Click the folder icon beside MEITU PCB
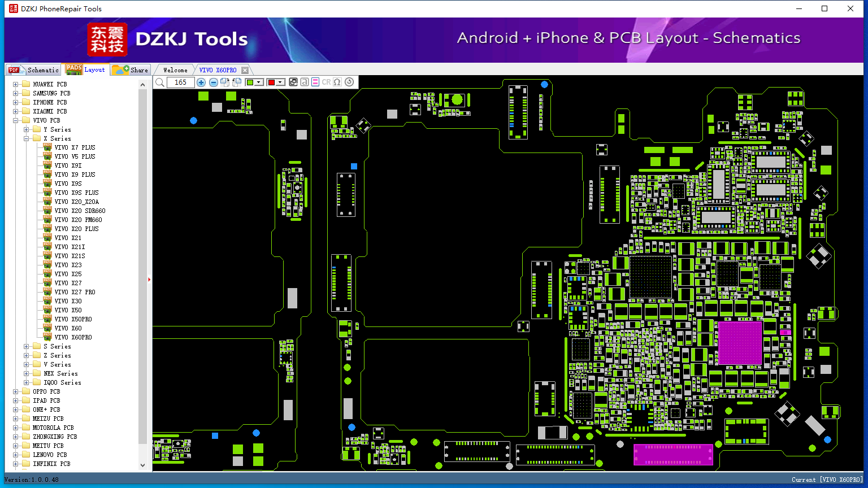The height and width of the screenshot is (488, 868). [x=25, y=446]
